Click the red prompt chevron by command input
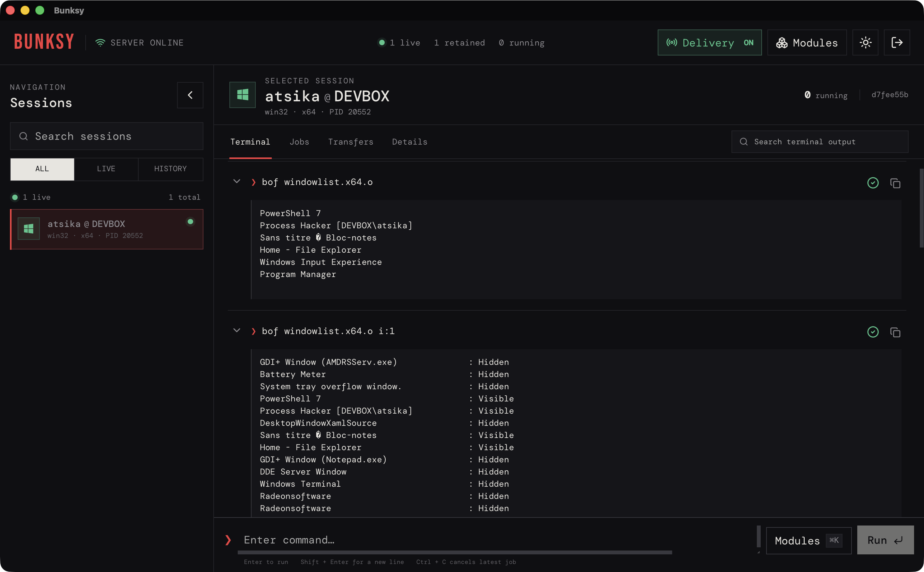The width and height of the screenshot is (924, 572). click(228, 540)
